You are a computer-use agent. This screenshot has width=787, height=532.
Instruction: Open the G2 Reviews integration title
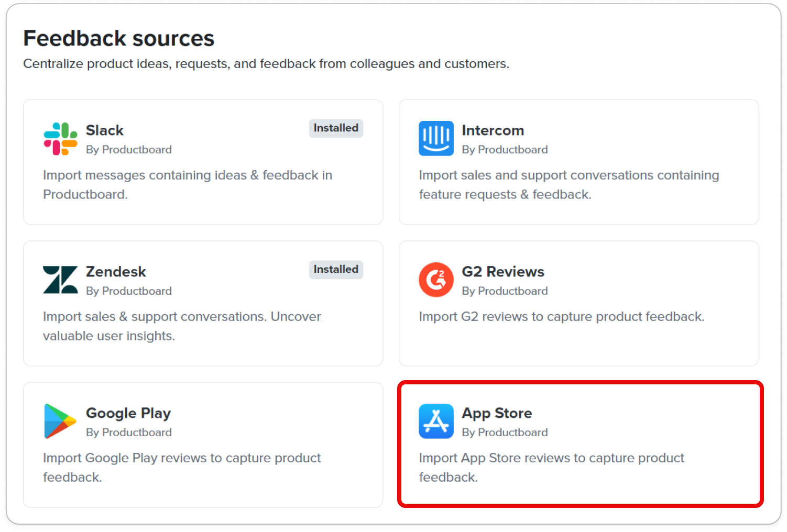point(503,272)
